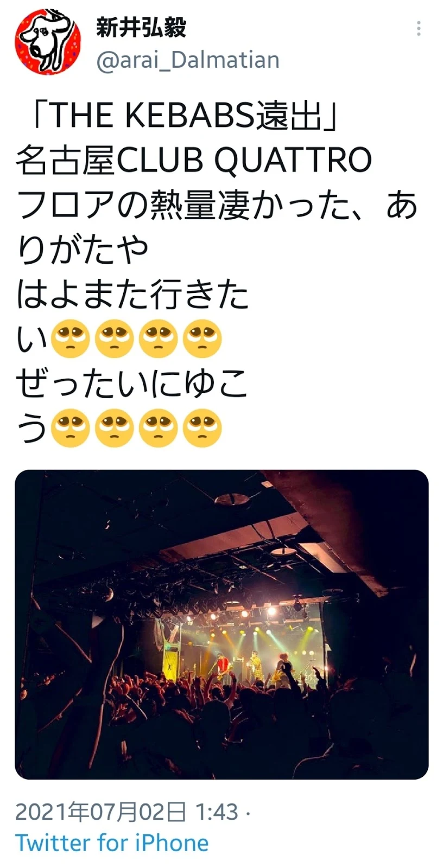Viewport: 443px width, 868px height.
Task: Open the Dalmatian dog profile avatar
Action: [x=48, y=42]
